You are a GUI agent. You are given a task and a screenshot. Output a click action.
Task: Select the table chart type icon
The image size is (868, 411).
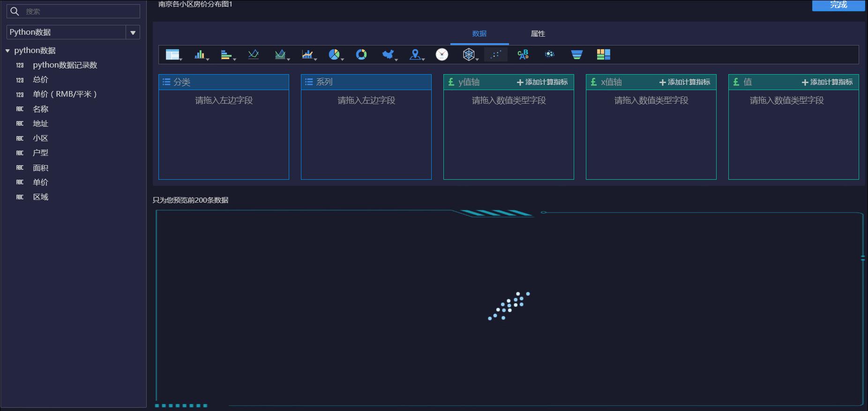pyautogui.click(x=172, y=54)
